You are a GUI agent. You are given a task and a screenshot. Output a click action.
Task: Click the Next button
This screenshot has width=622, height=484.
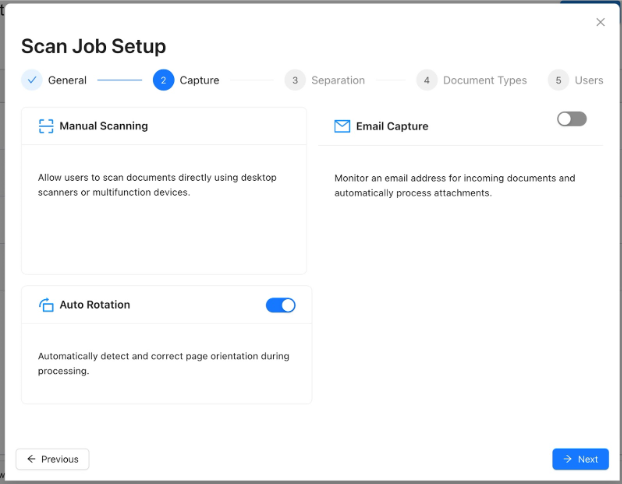(580, 459)
